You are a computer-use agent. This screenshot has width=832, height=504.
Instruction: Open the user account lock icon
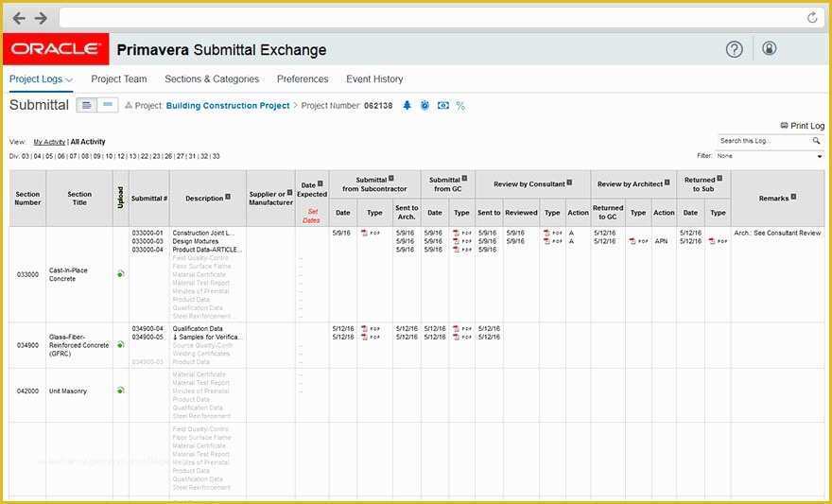(769, 49)
